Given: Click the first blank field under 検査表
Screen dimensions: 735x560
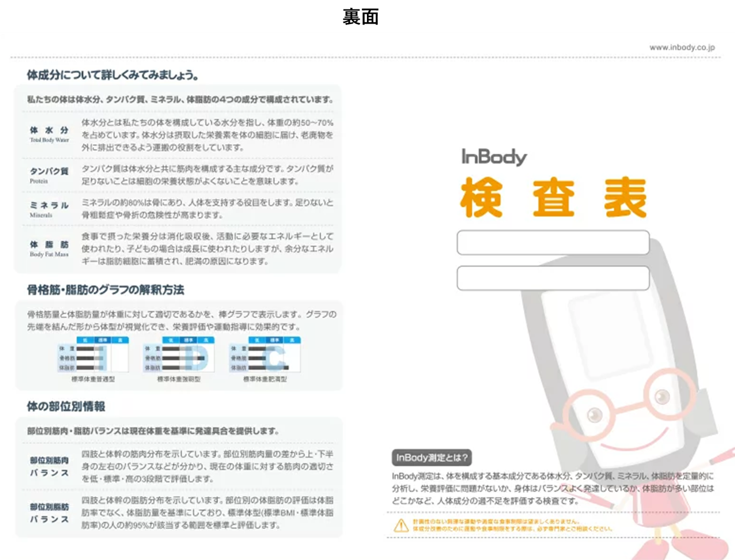Looking at the screenshot, I should pyautogui.click(x=553, y=242).
